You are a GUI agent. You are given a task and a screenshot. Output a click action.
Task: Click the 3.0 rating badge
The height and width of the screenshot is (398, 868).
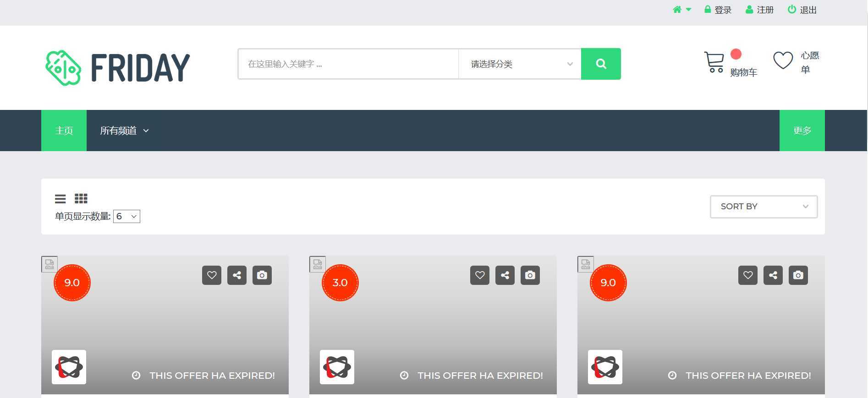click(x=340, y=283)
